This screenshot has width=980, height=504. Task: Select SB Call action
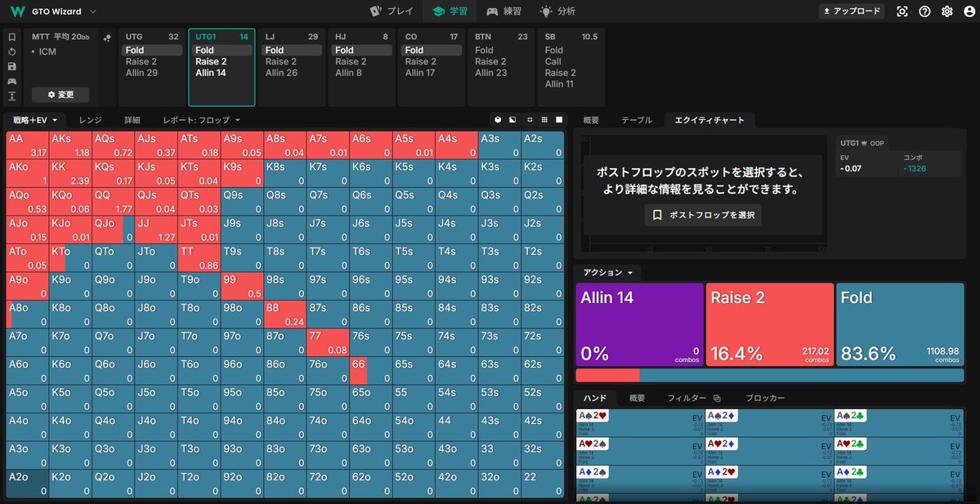point(571,61)
